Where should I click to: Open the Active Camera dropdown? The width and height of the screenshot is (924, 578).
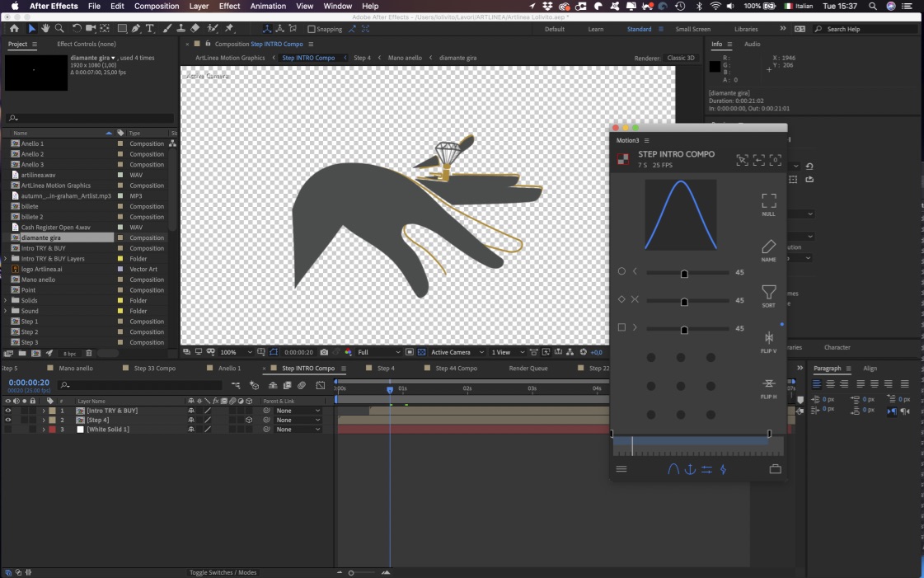tap(457, 352)
